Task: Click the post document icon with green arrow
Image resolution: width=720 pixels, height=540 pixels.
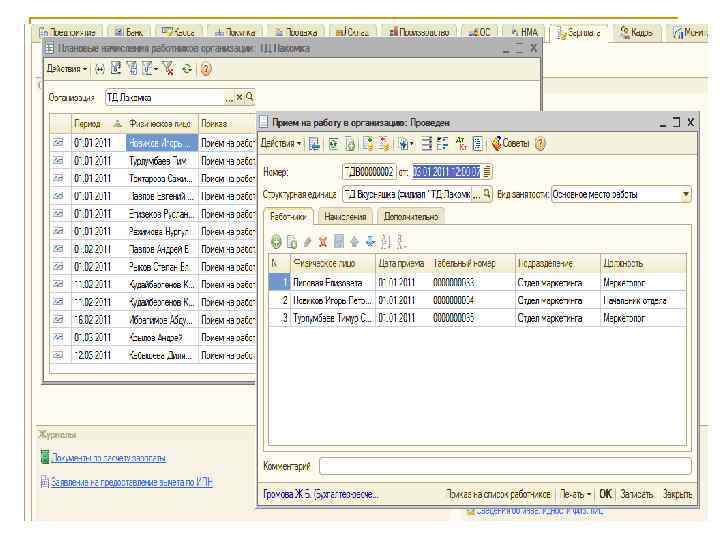Action: (368, 144)
